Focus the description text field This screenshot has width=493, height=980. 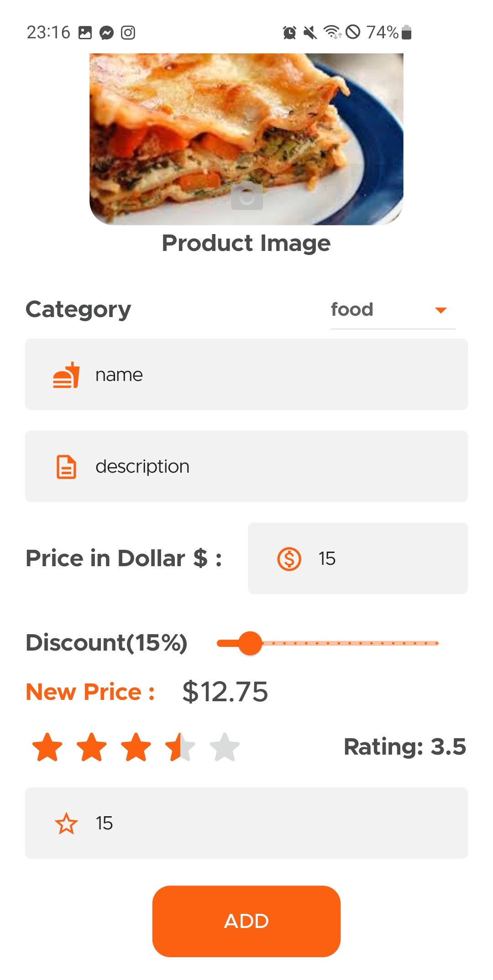(x=274, y=466)
